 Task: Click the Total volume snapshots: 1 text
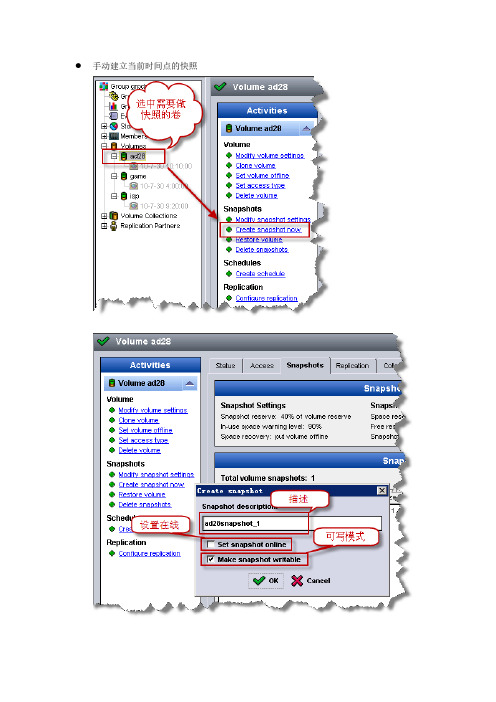coord(267,478)
